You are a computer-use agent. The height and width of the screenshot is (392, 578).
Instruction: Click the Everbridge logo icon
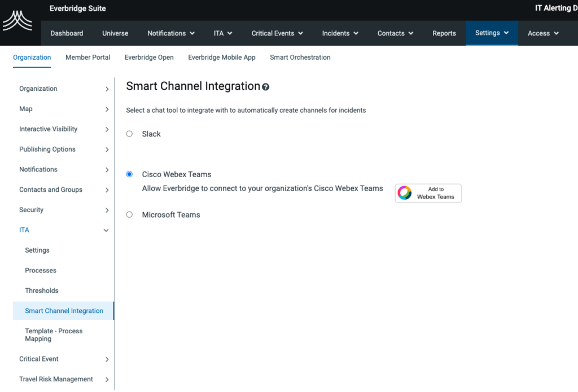pyautogui.click(x=17, y=20)
